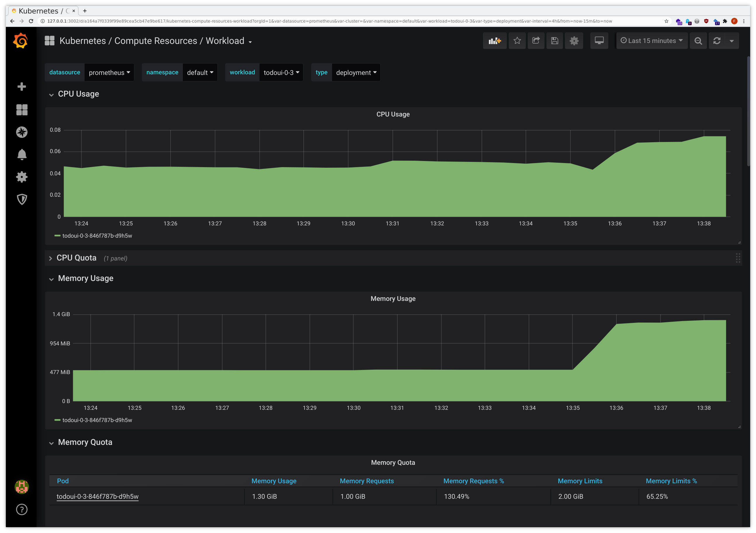Toggle the series in Memory Usage legend
The image size is (756, 533).
pos(97,420)
